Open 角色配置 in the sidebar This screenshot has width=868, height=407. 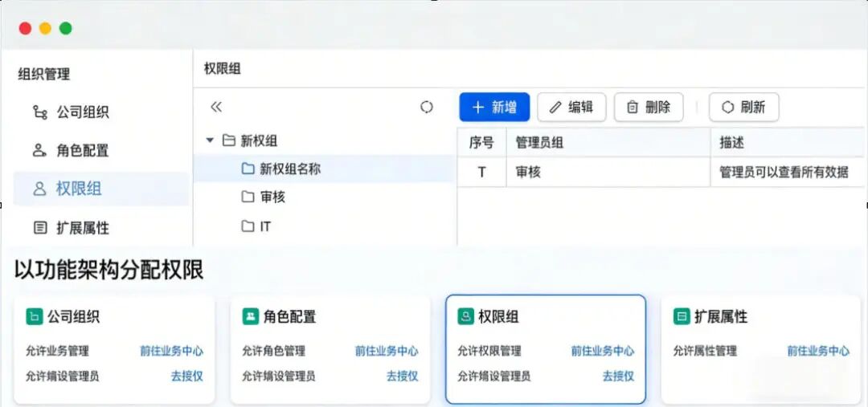pos(71,150)
